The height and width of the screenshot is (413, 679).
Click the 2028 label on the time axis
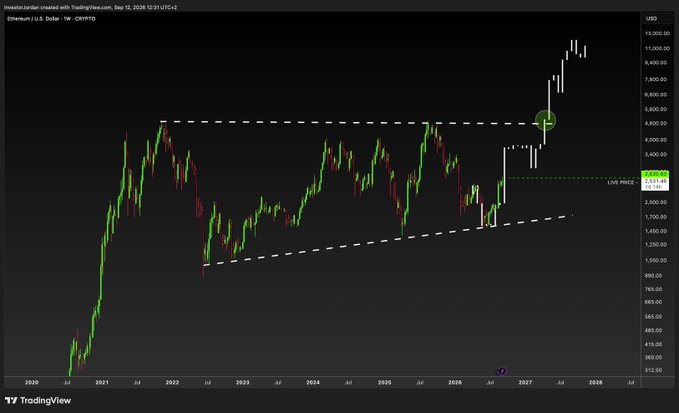pos(595,383)
